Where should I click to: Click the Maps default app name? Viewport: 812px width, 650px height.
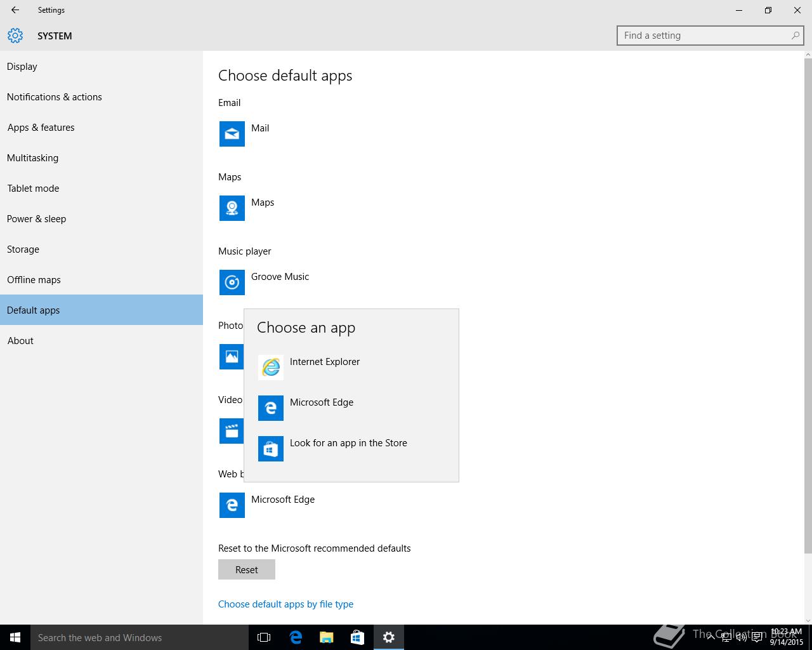pos(263,202)
